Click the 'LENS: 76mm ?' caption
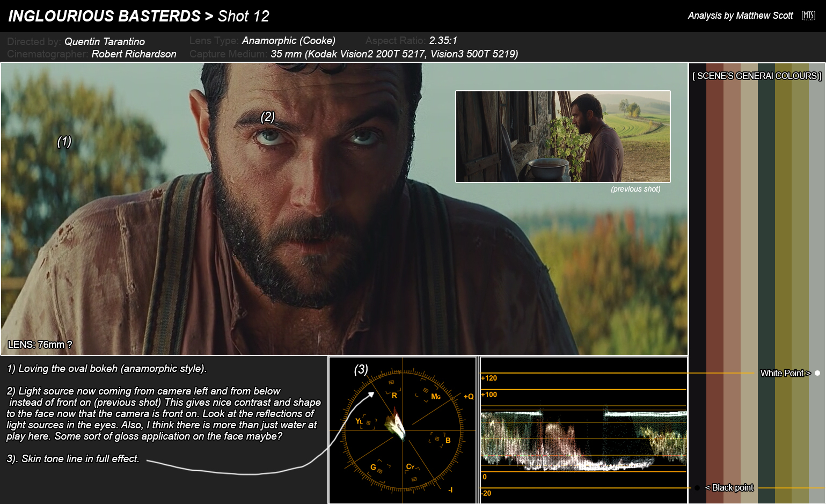Image resolution: width=826 pixels, height=504 pixels. coord(40,345)
